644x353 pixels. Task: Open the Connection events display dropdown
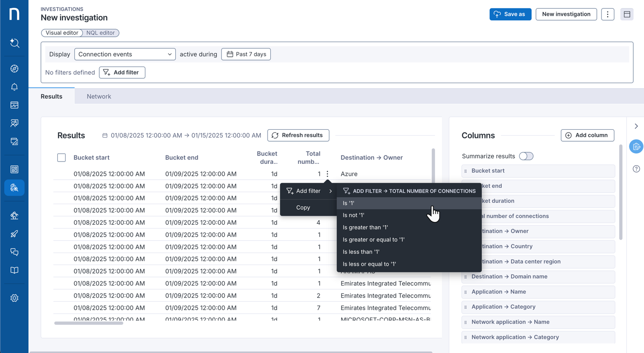click(125, 54)
